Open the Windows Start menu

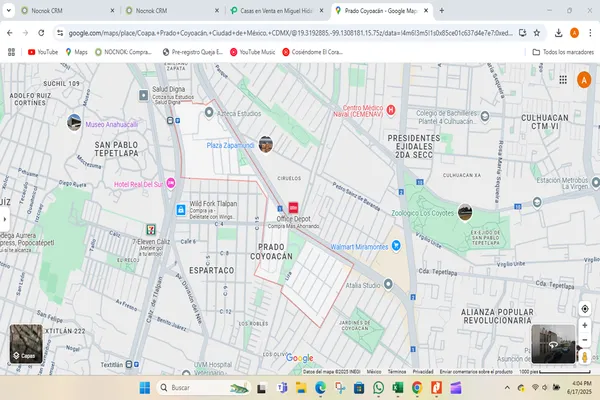145,388
